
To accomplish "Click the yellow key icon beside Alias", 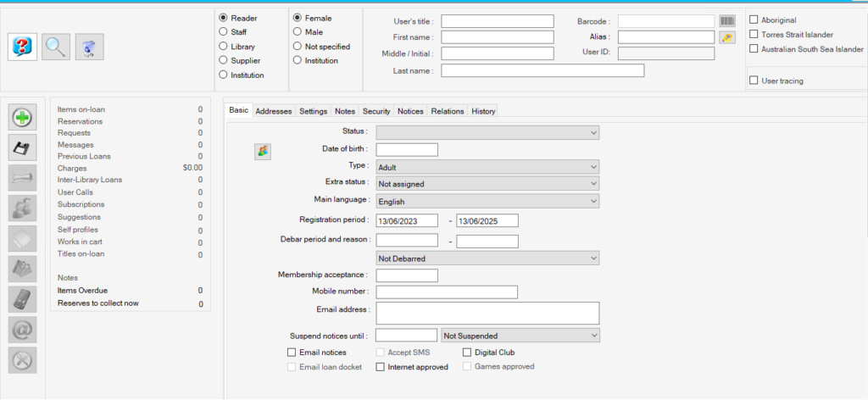I will (x=727, y=37).
